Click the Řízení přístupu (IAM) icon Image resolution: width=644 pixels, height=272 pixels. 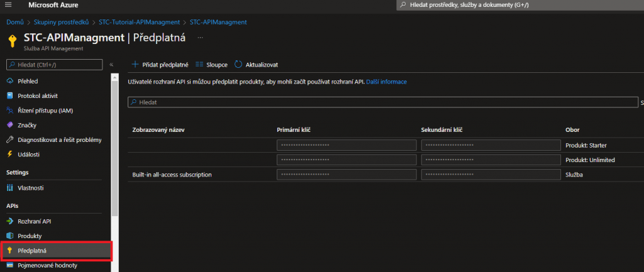click(x=10, y=111)
